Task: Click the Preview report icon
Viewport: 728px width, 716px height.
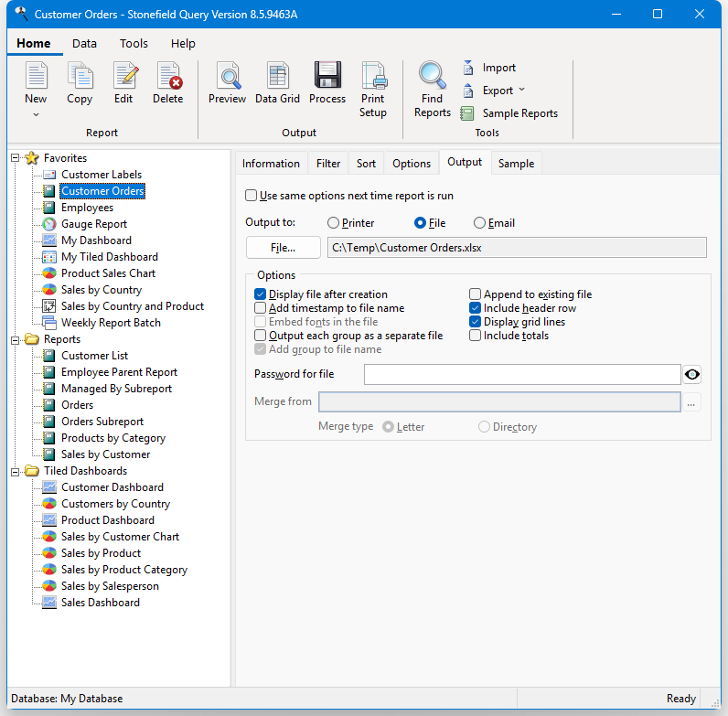Action: (x=227, y=77)
